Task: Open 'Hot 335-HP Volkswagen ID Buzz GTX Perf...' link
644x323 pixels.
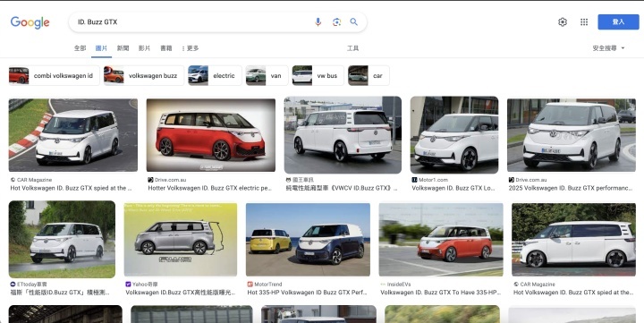Action: (x=307, y=293)
